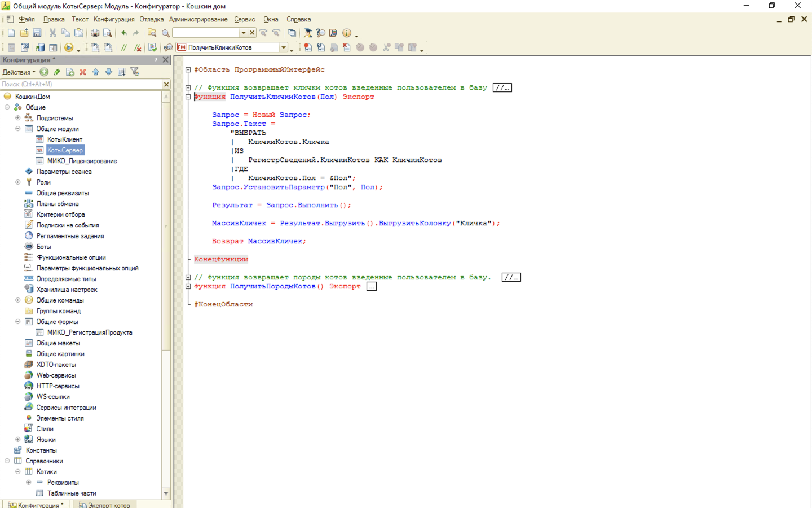Image resolution: width=812 pixels, height=508 pixels.
Task: Open Print preview icon
Action: (107, 32)
